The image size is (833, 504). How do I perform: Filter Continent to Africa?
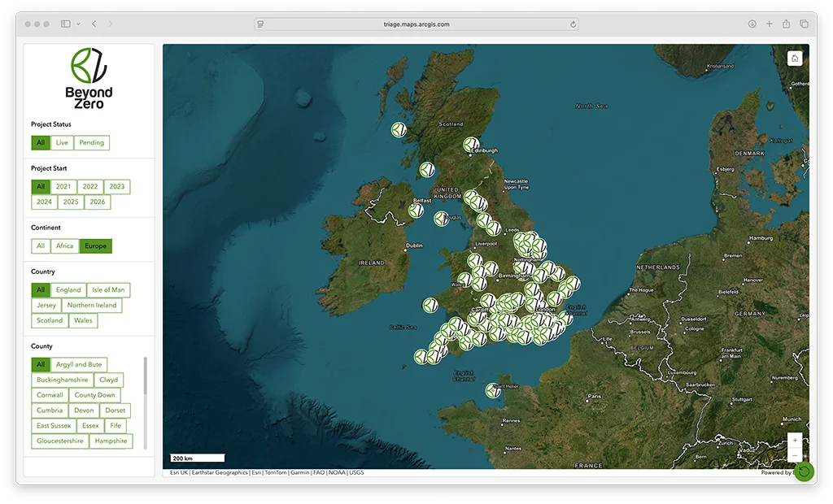click(x=65, y=245)
